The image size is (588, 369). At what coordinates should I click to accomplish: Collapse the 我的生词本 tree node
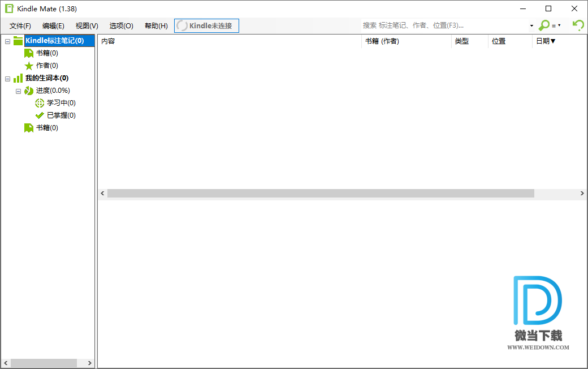tap(7, 79)
